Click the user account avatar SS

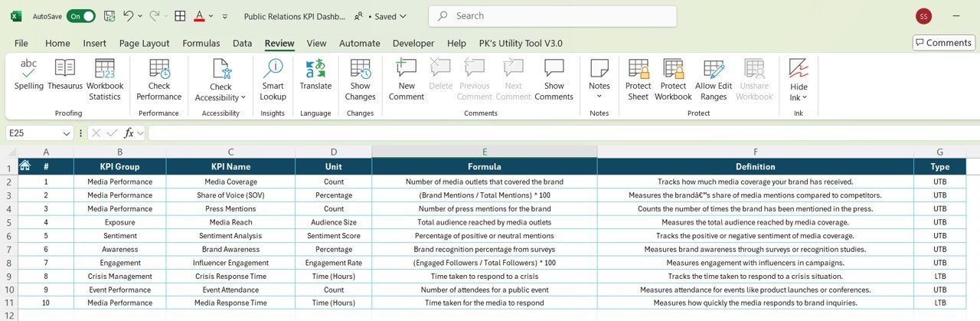(924, 16)
